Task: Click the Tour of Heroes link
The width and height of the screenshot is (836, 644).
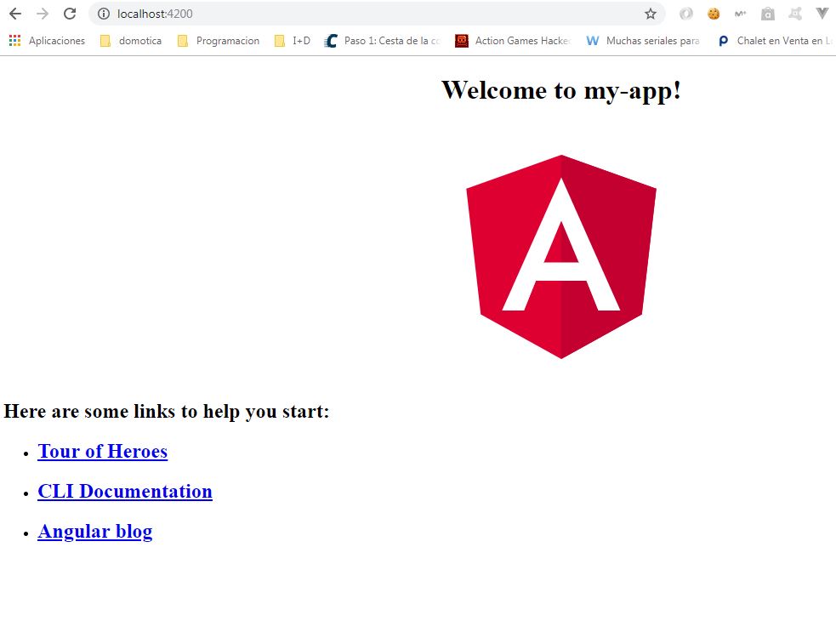Action: coord(102,451)
